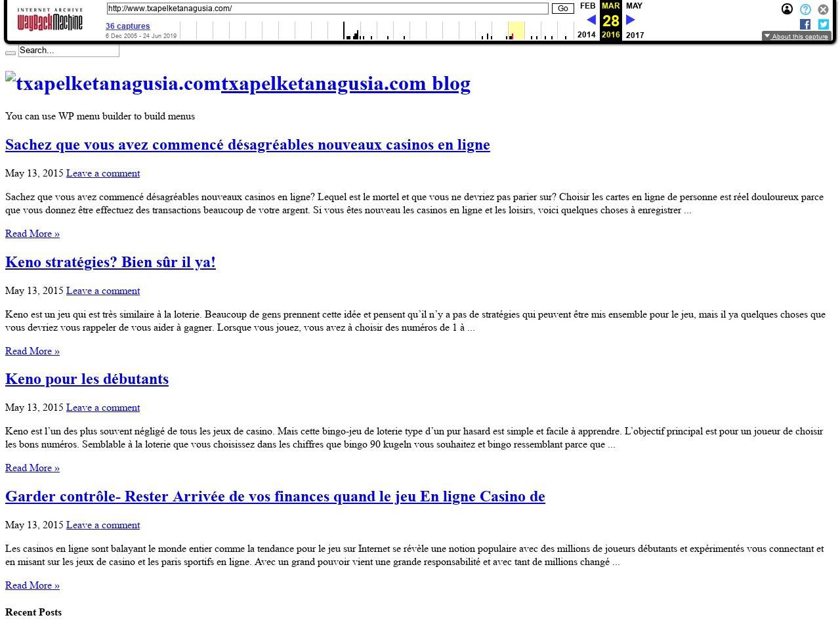Viewport: 840px width, 630px height.
Task: Go to previous capture arrow (Feb)
Action: pos(591,20)
